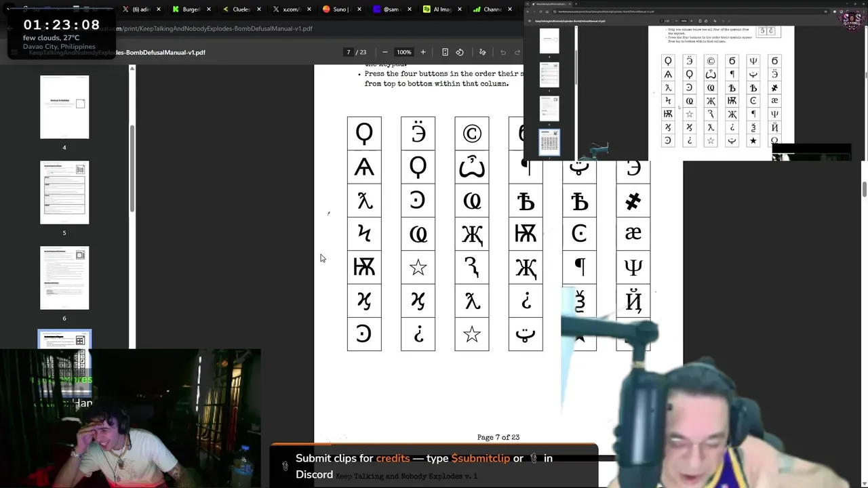868x488 pixels.
Task: Select the highlighted thumbnail in inset window
Action: tap(549, 142)
